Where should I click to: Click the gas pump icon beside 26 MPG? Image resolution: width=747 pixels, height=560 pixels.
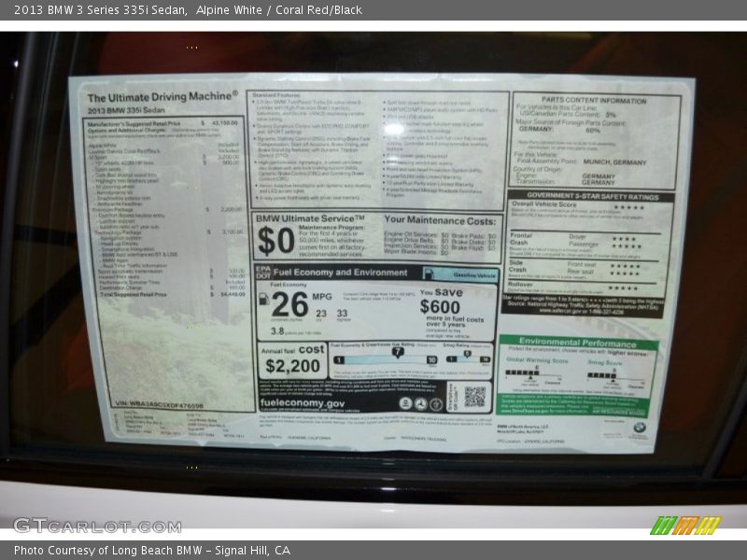[263, 299]
